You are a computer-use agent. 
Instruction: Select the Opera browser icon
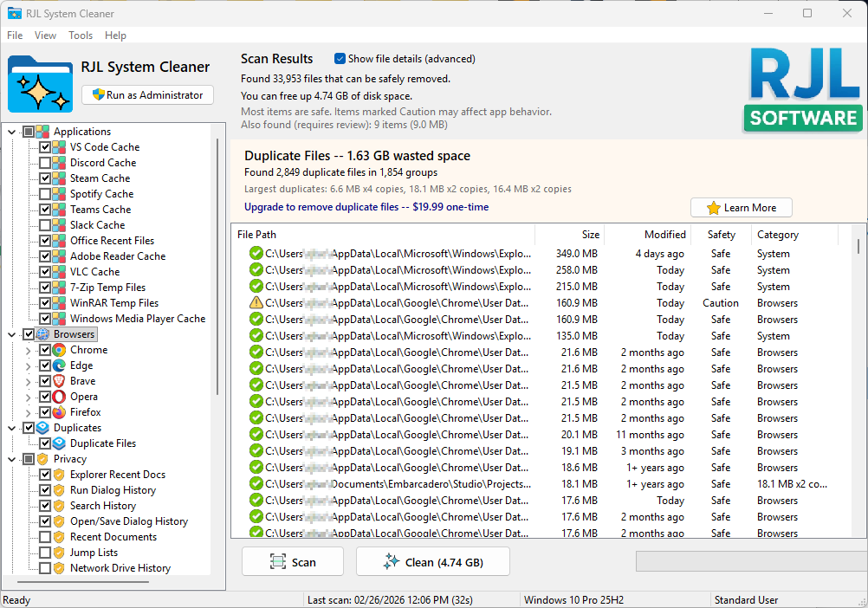click(x=58, y=396)
